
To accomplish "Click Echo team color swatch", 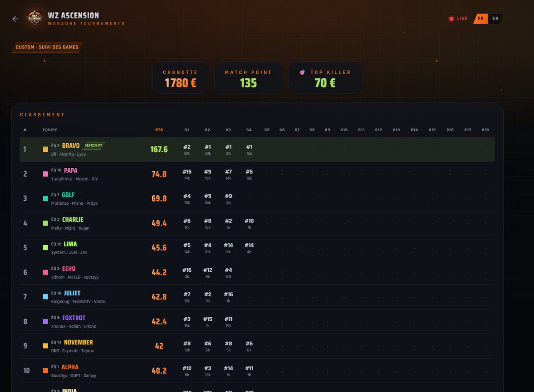I will (x=45, y=272).
